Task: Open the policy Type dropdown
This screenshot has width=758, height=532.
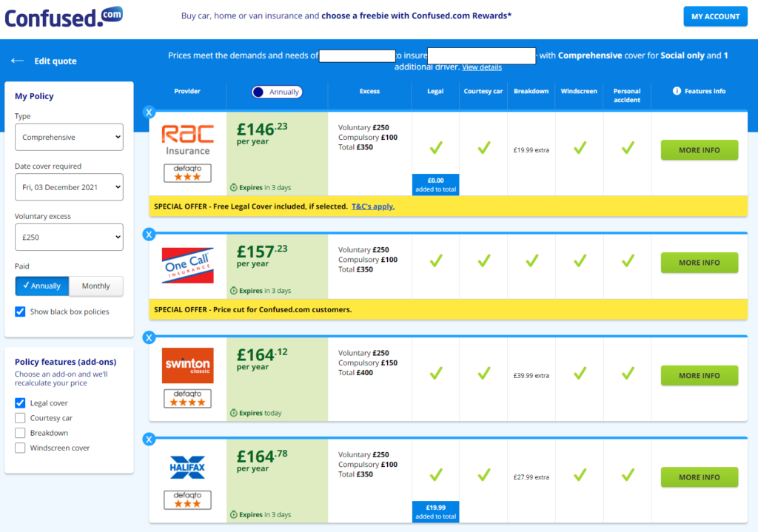Action: click(x=69, y=137)
